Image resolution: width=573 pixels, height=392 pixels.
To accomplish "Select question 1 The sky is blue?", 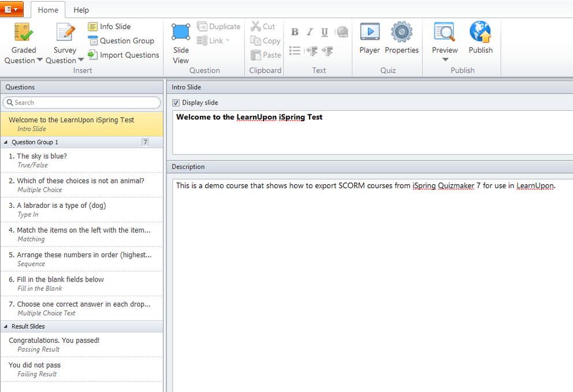I will [81, 160].
